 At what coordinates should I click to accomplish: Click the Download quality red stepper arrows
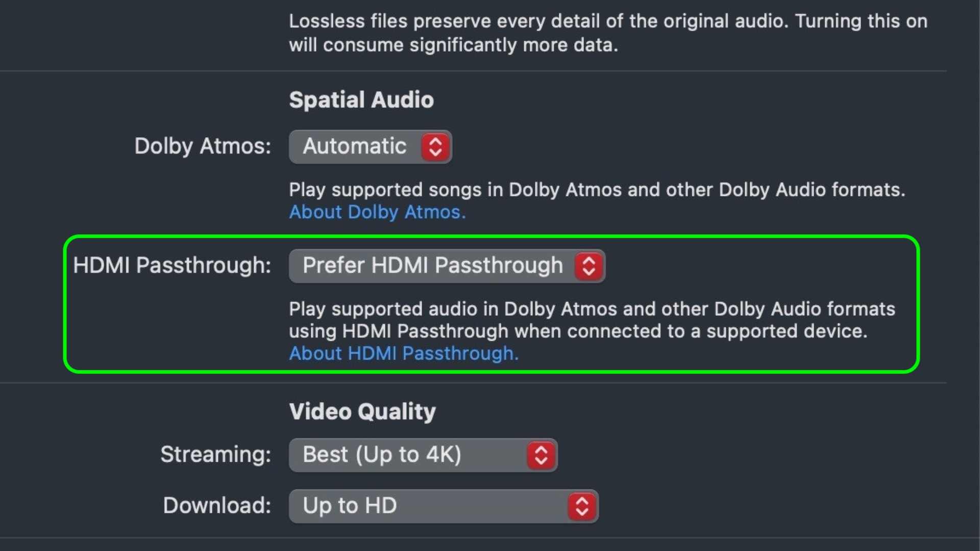(582, 506)
